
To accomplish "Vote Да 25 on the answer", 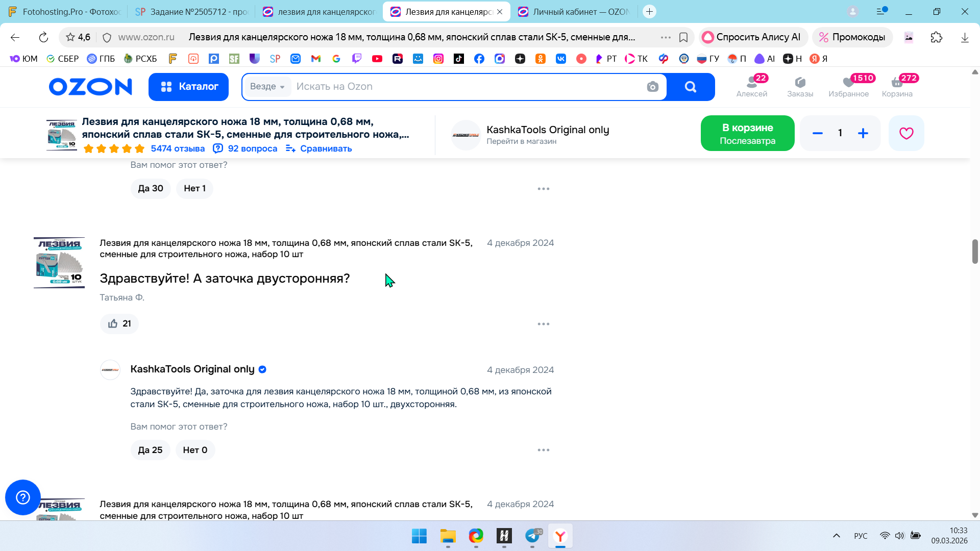I will (x=150, y=450).
